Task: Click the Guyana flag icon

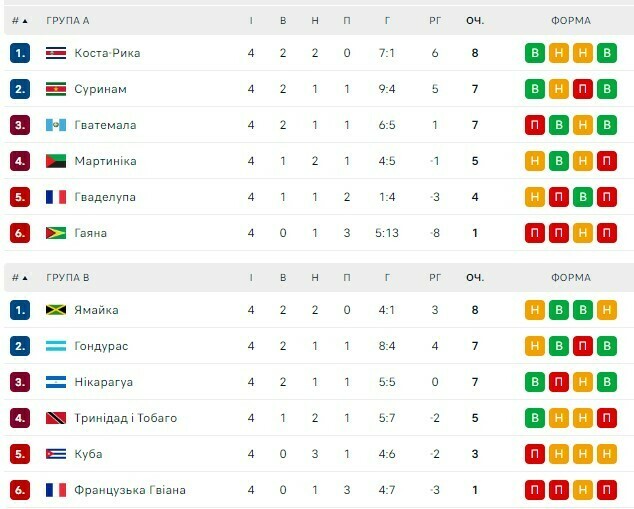Action: [56, 233]
